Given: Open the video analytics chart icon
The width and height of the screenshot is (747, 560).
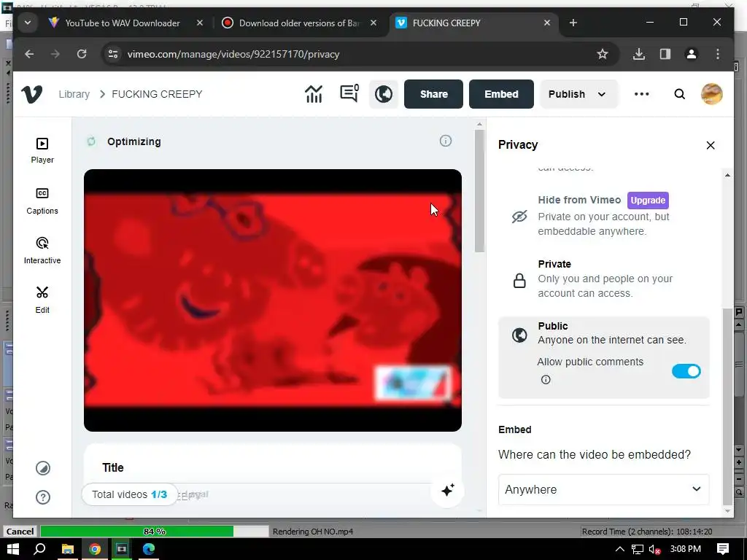Looking at the screenshot, I should [x=314, y=94].
